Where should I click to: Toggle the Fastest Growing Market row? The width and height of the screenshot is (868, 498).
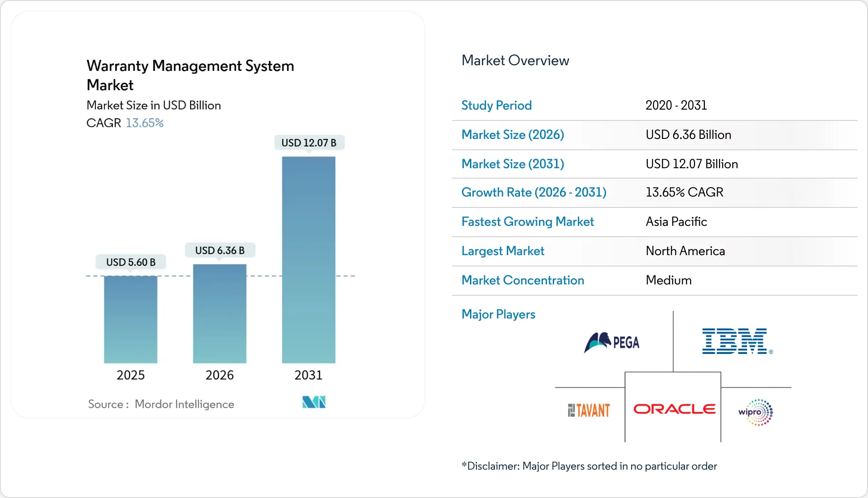[x=527, y=222]
